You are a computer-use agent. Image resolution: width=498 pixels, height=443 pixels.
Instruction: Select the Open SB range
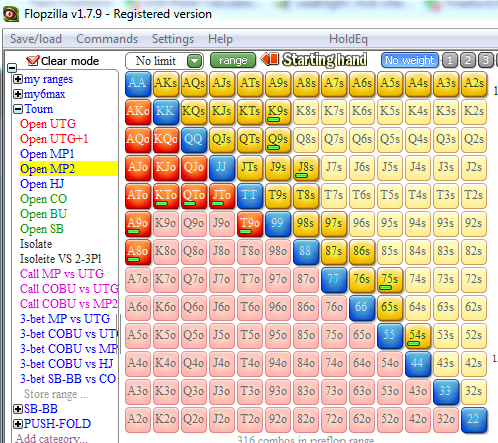(x=42, y=229)
